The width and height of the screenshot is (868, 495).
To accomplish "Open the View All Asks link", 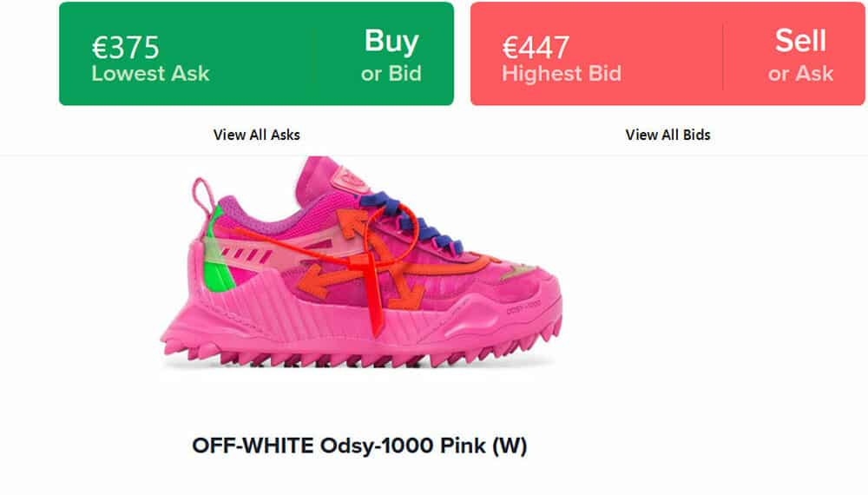I will [x=256, y=135].
